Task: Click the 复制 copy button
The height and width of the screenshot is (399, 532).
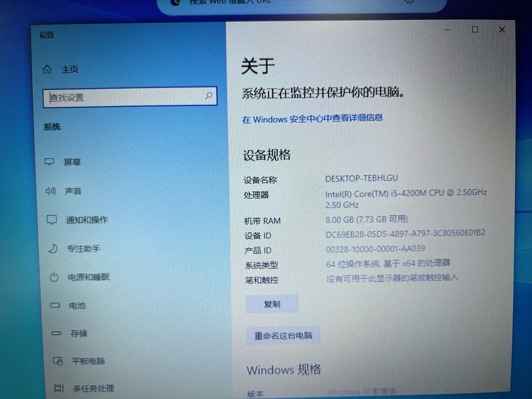Action: [272, 304]
